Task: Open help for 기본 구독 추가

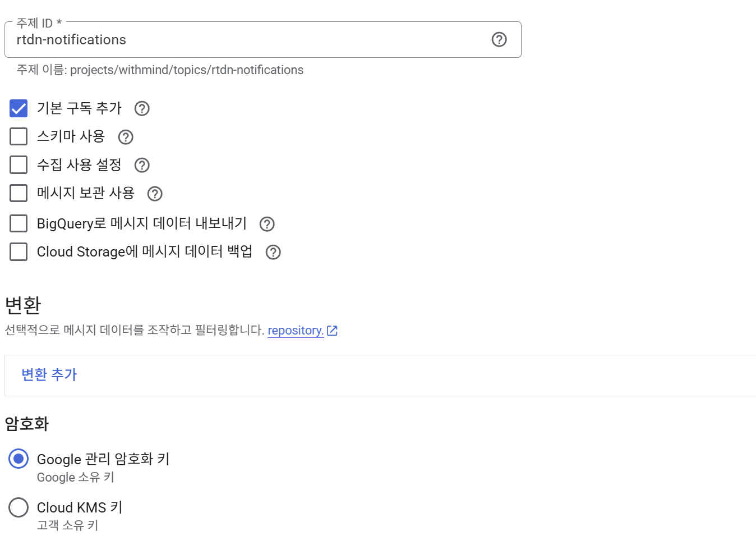Action: 142,108
